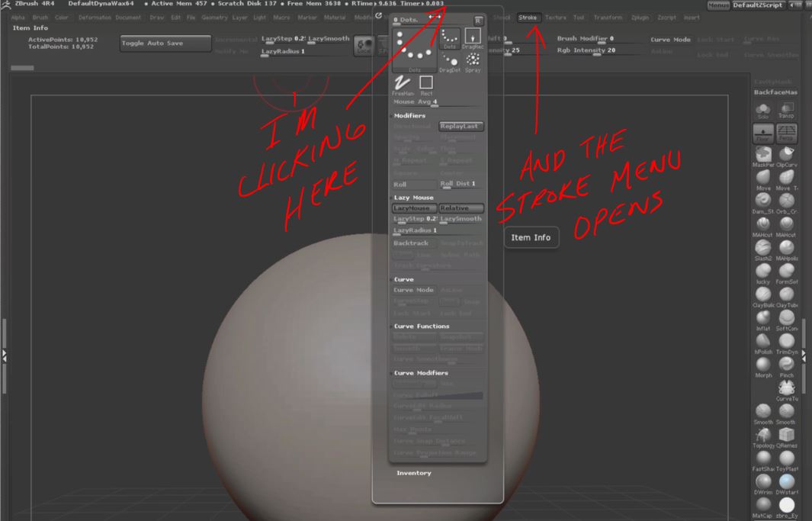Collapse the Curve section
Image resolution: width=812 pixels, height=521 pixels.
point(403,279)
